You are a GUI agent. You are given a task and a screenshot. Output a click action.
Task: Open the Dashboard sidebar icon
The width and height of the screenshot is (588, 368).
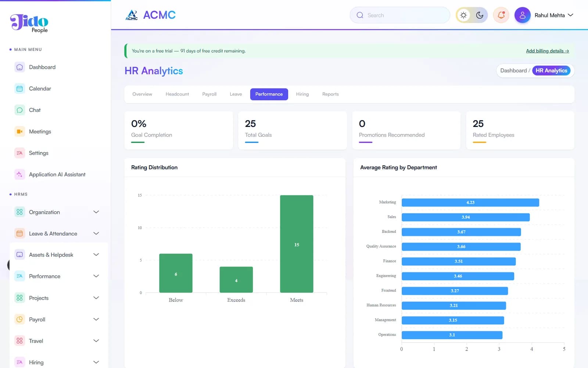(x=20, y=67)
